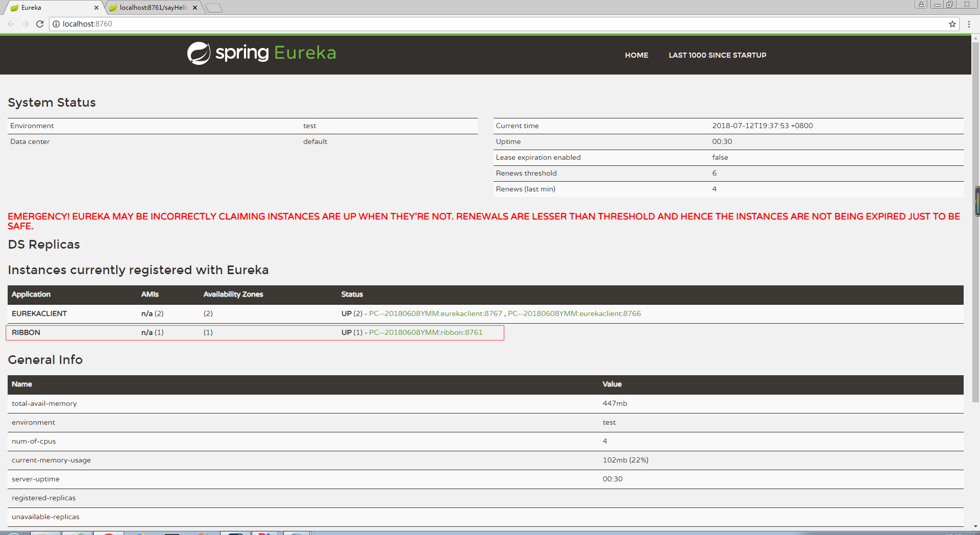Close the Eureka tab

coord(96,8)
